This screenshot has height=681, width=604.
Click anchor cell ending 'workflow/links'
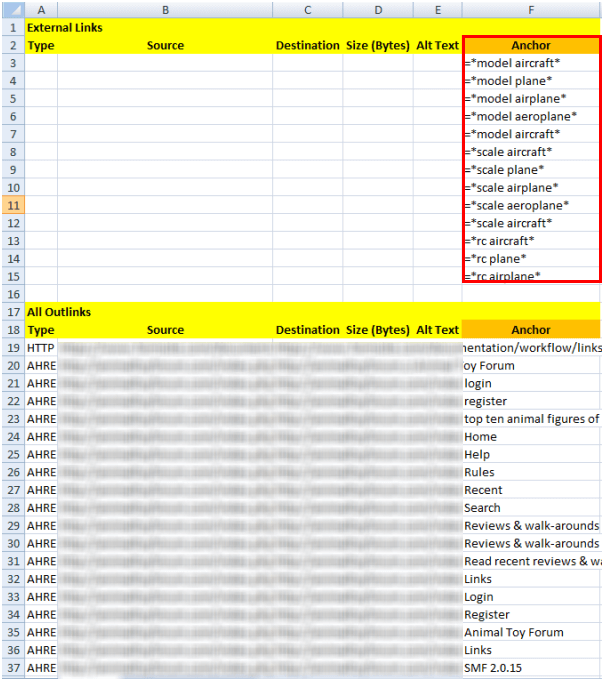pyautogui.click(x=531, y=347)
